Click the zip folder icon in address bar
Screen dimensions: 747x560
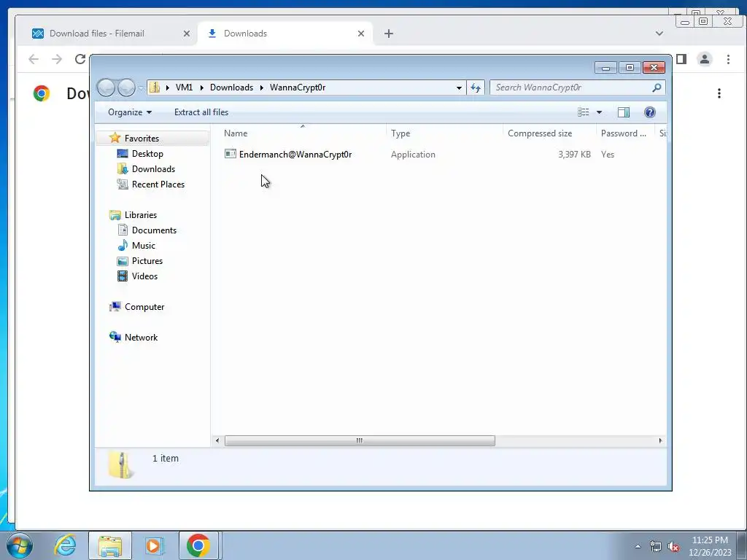(x=155, y=87)
